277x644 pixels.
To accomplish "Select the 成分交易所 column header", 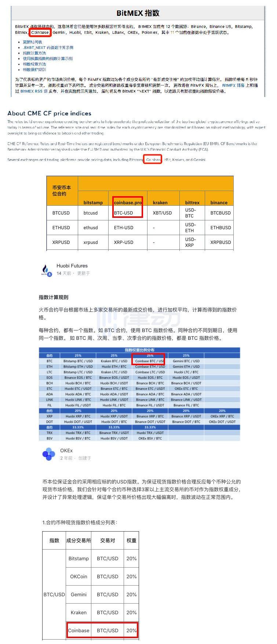I will pos(79,540).
